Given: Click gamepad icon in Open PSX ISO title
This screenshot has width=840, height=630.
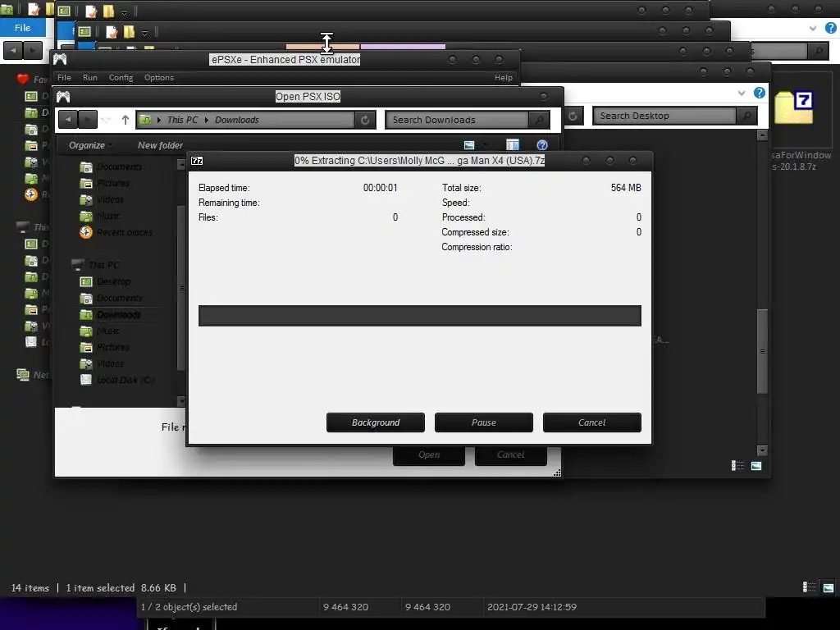Looking at the screenshot, I should 63,97.
